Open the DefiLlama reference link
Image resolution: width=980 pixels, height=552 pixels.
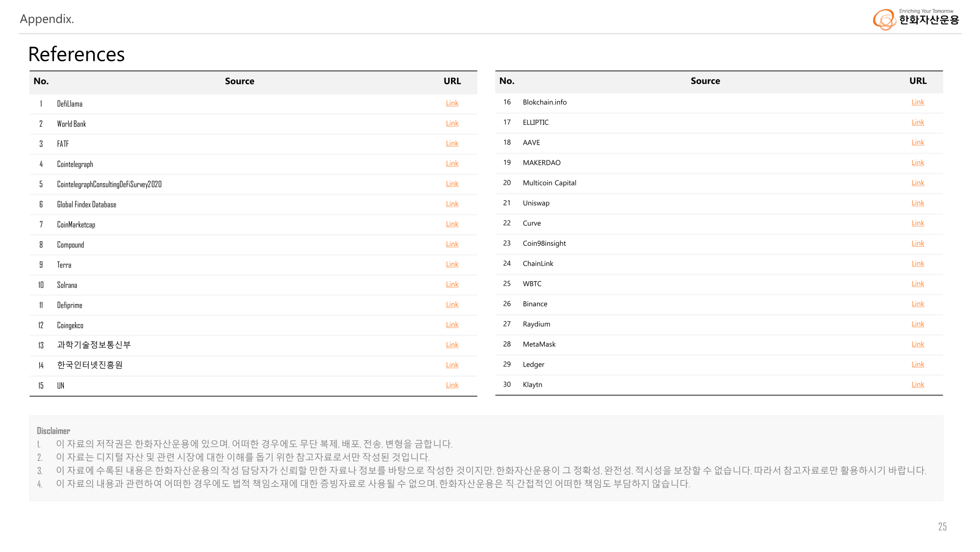452,103
